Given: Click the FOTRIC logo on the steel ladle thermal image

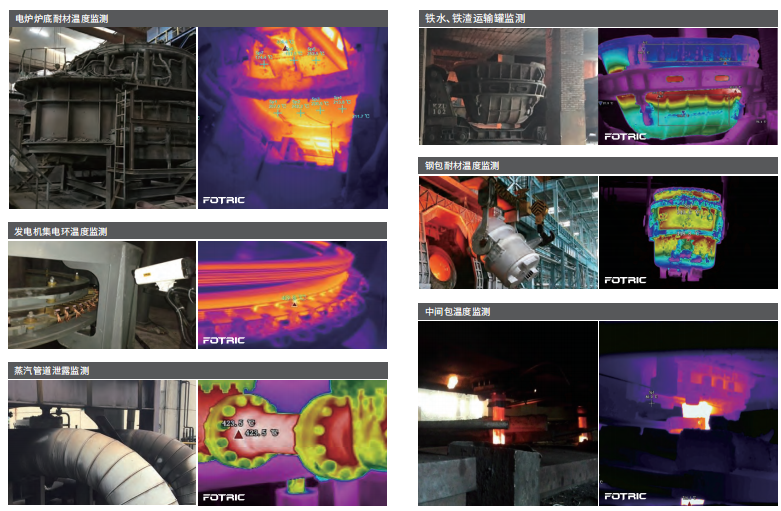Looking at the screenshot, I should 625,281.
